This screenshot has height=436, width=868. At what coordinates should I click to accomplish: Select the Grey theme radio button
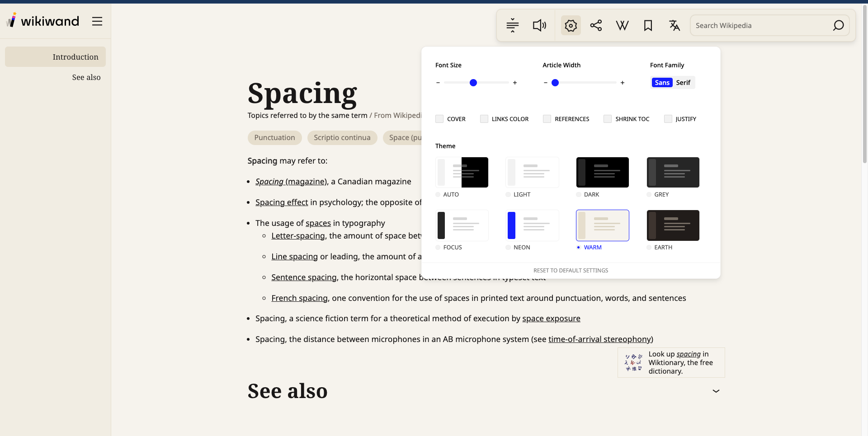[649, 194]
